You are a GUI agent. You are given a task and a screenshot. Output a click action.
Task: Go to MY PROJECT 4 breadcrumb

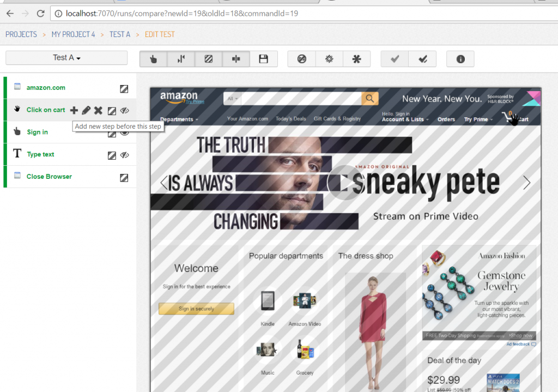73,34
